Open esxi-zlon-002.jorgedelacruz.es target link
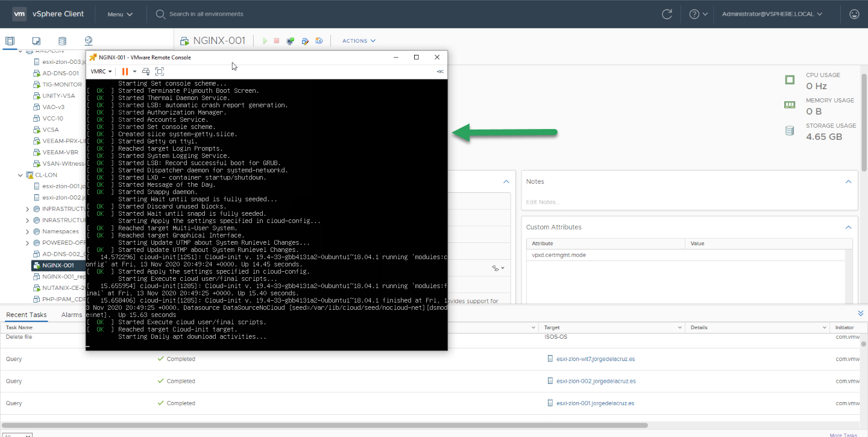868x437 pixels. [x=596, y=381]
